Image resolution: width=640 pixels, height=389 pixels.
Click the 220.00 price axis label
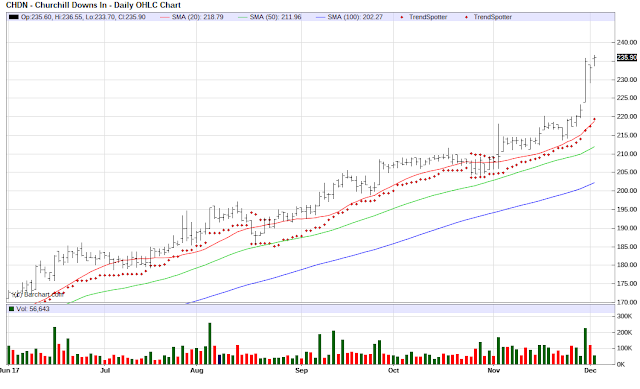point(627,117)
